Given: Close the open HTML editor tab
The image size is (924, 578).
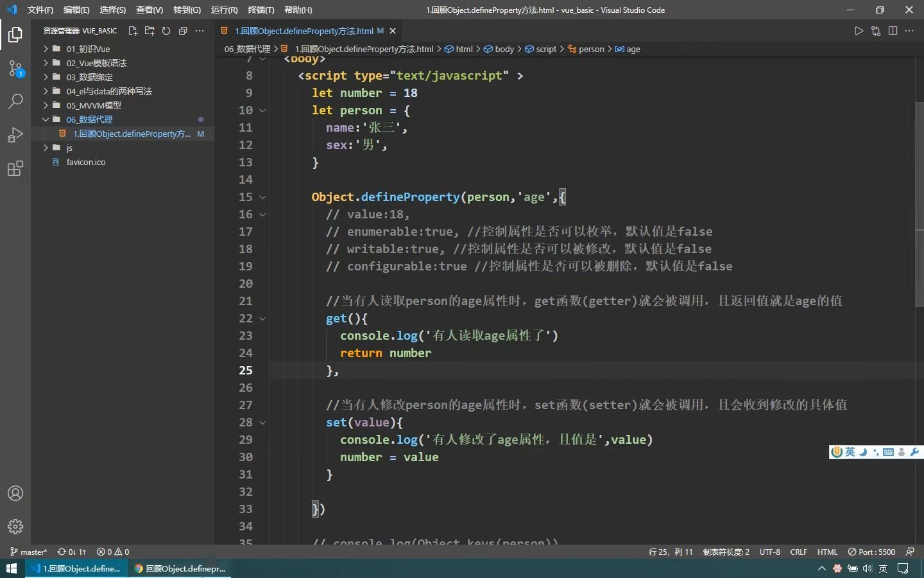Looking at the screenshot, I should [x=393, y=31].
